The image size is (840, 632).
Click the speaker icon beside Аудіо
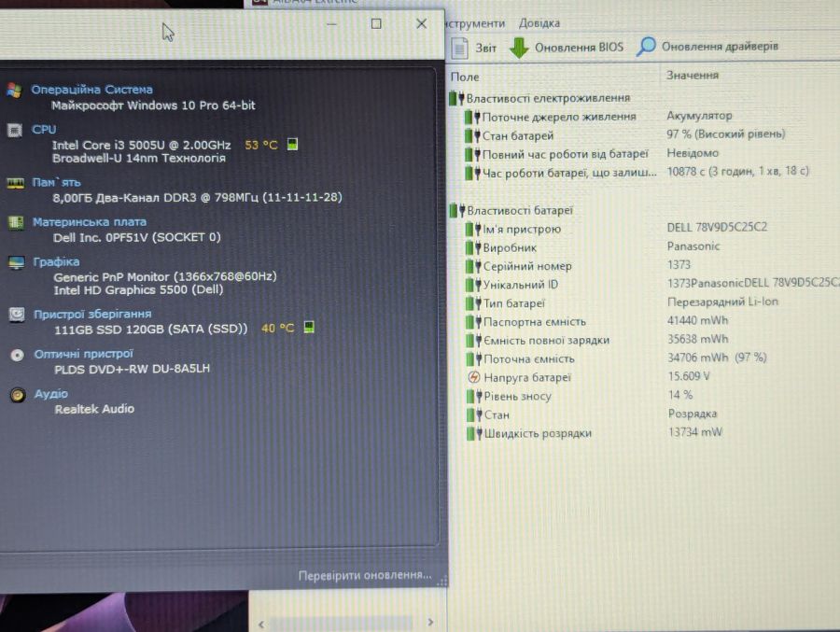tap(18, 395)
